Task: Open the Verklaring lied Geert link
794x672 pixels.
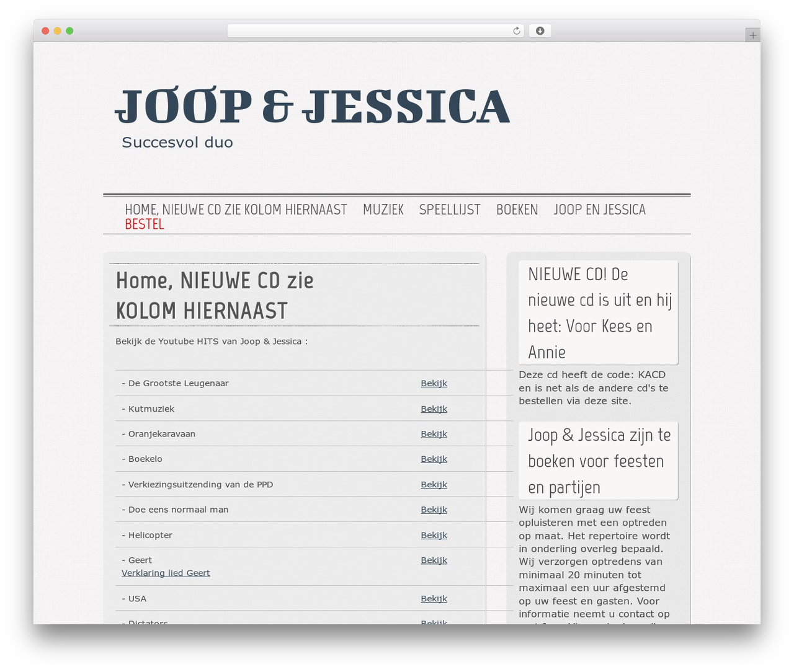Action: (166, 573)
